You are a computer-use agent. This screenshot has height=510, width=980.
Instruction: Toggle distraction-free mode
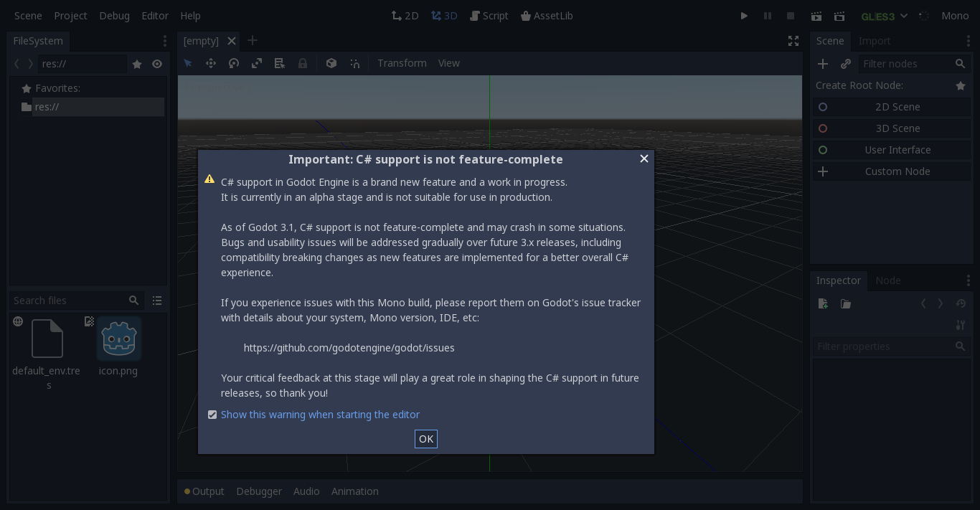(x=793, y=41)
